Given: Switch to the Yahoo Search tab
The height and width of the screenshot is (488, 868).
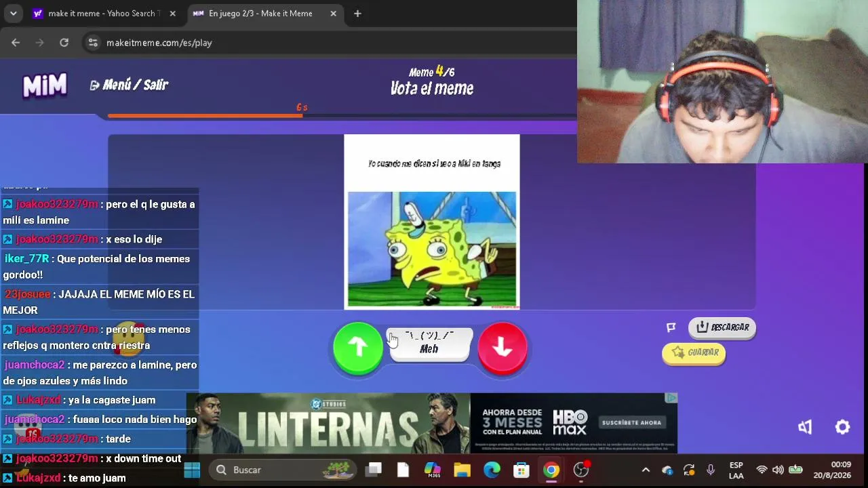Looking at the screenshot, I should pos(104,14).
